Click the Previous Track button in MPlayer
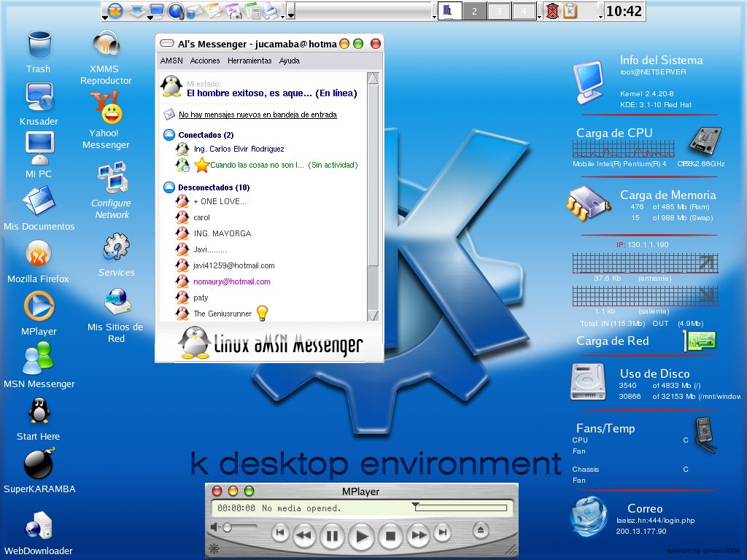The image size is (747, 560). pos(280,532)
